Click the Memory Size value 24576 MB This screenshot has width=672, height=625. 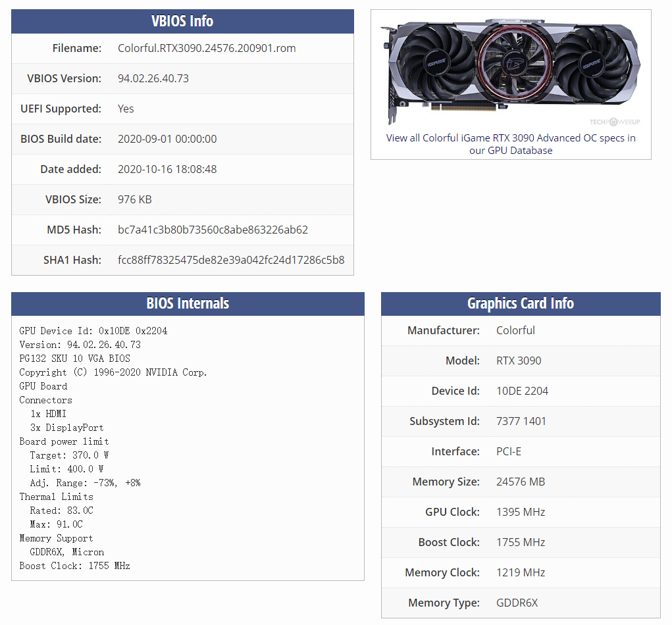521,482
